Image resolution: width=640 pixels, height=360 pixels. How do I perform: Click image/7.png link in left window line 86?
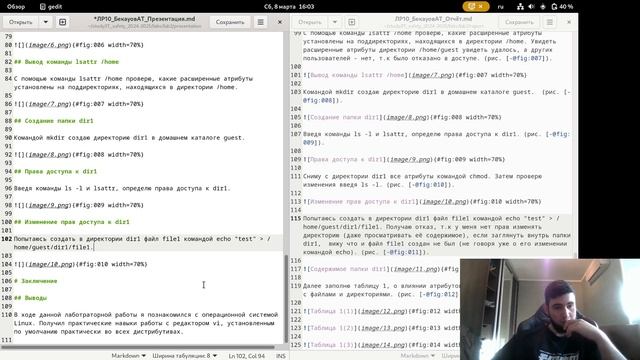pyautogui.click(x=49, y=104)
